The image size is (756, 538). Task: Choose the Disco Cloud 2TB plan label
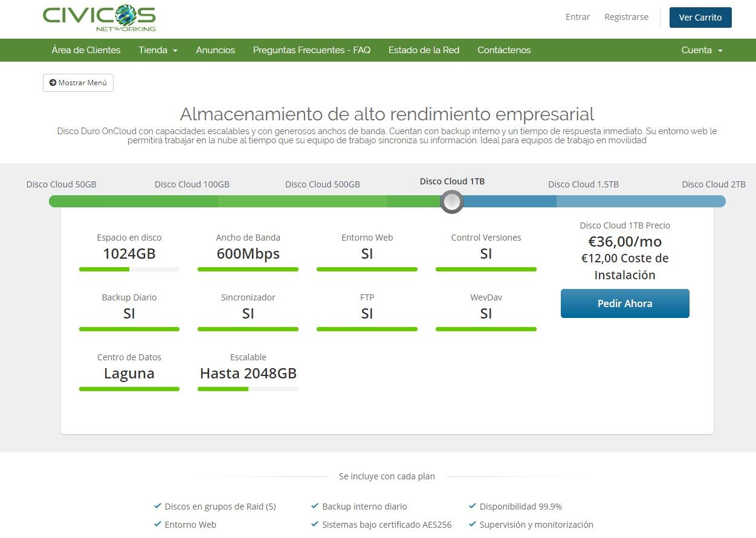[x=714, y=184]
